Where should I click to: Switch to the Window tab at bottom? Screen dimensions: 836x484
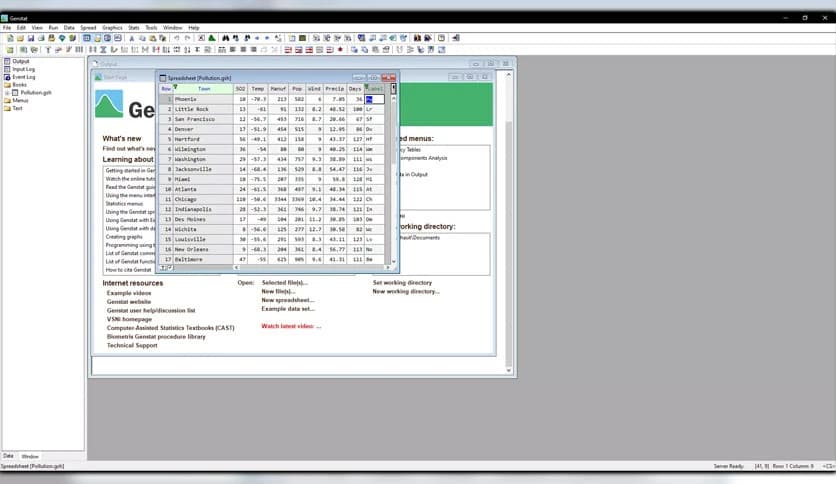(x=30, y=456)
